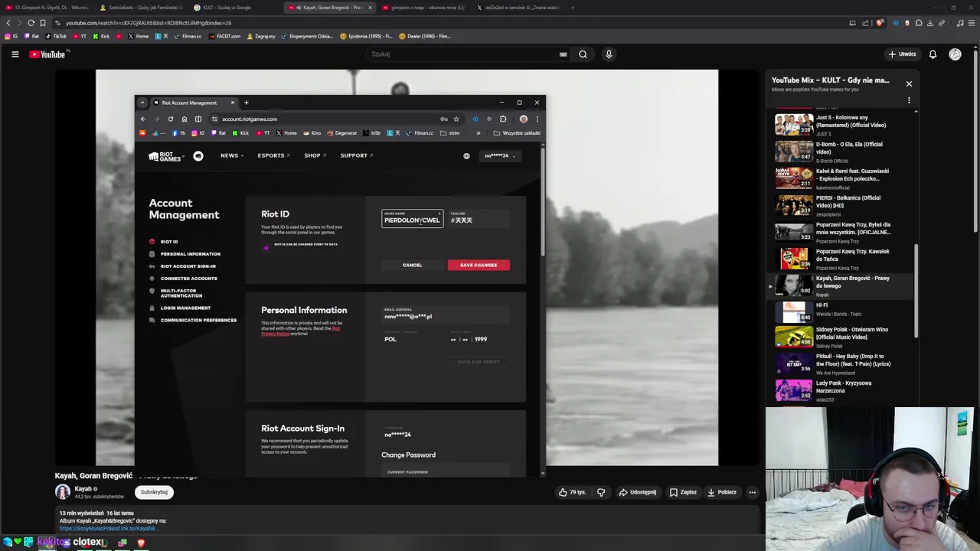Viewport: 980px width, 551px height.
Task: Select LOGIN MANAGEMENT in the sidebar
Action: coord(185,308)
